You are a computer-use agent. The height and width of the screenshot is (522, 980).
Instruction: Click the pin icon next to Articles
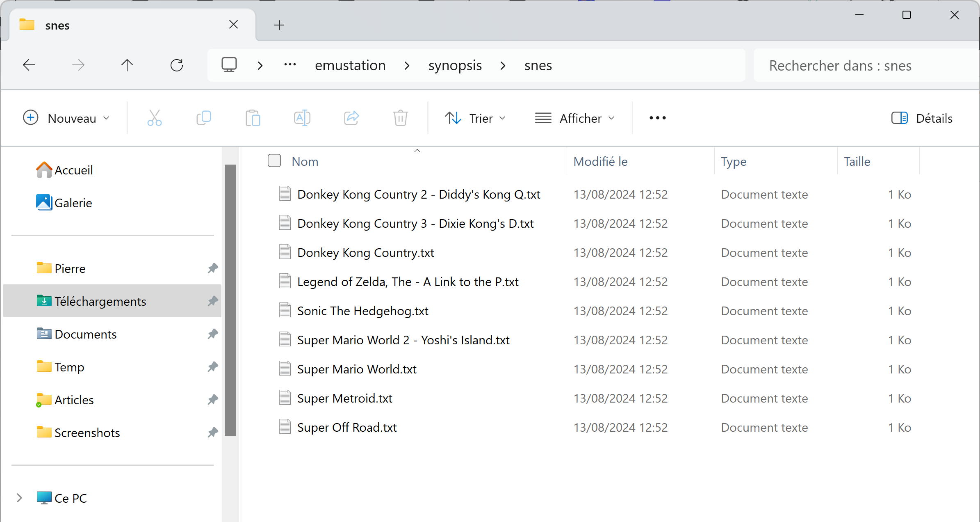212,400
